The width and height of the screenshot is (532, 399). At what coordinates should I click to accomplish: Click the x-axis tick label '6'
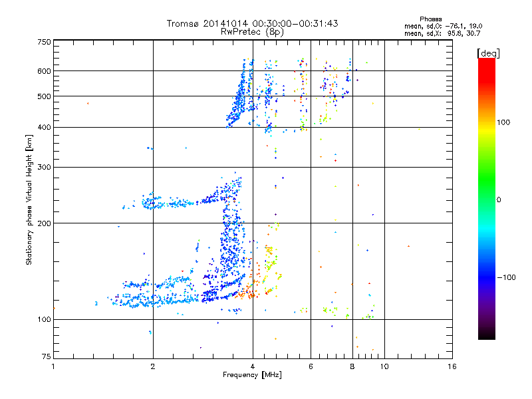311,366
